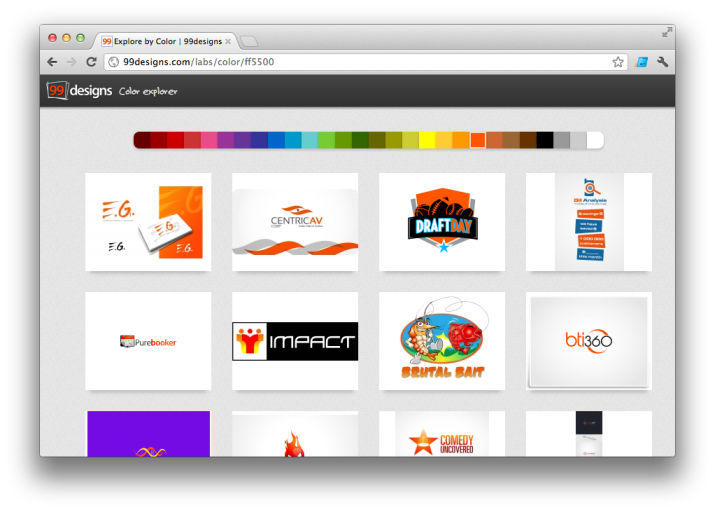Pick the medium gray color swatch

[562, 140]
